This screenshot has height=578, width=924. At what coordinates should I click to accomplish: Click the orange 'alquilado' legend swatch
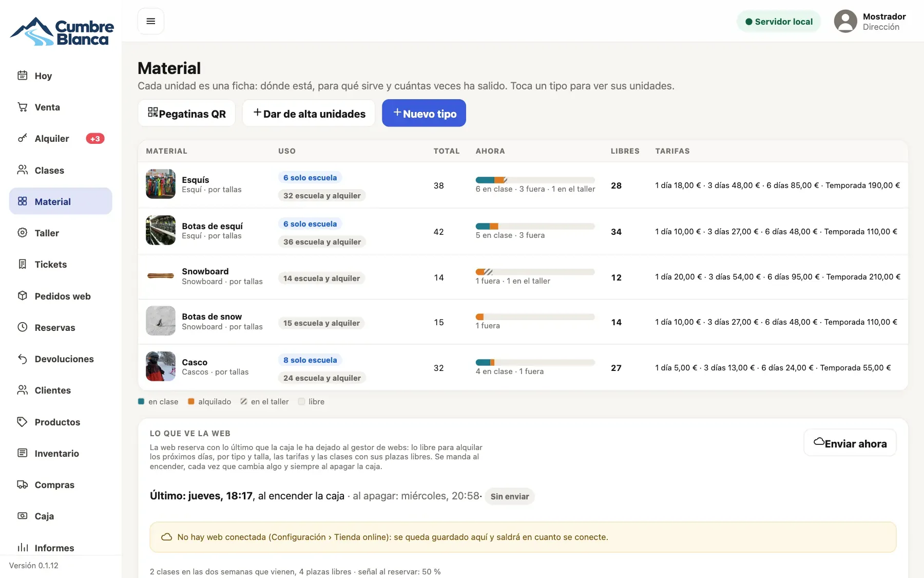(191, 401)
